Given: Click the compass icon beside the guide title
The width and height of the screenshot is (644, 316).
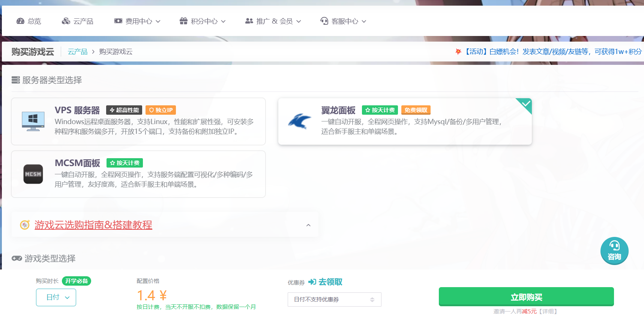Looking at the screenshot, I should click(25, 225).
